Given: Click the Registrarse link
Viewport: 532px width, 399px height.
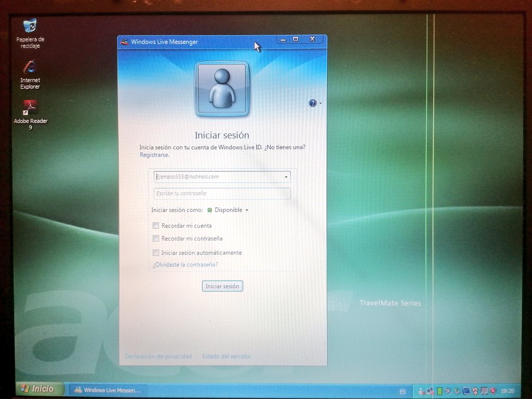Looking at the screenshot, I should click(x=154, y=155).
